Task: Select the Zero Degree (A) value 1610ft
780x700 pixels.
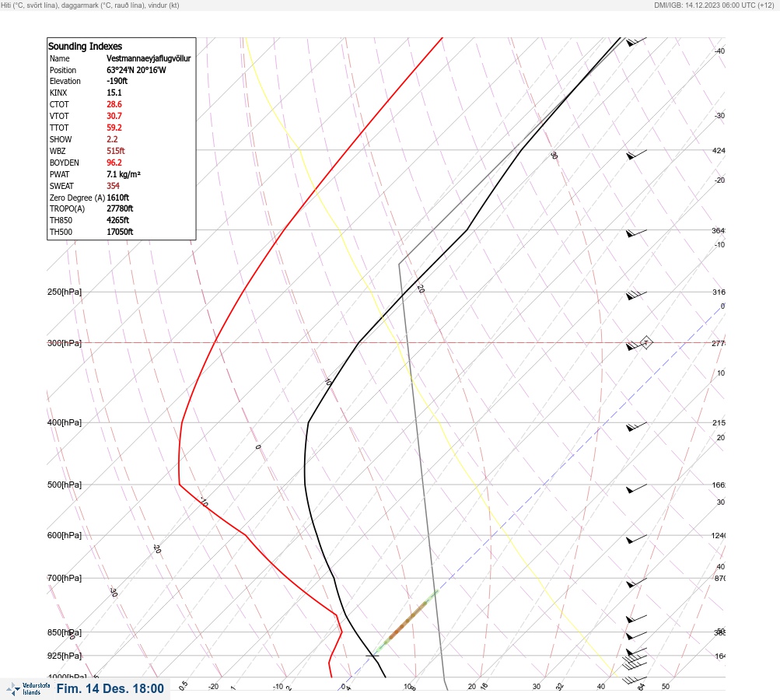Action: 118,198
